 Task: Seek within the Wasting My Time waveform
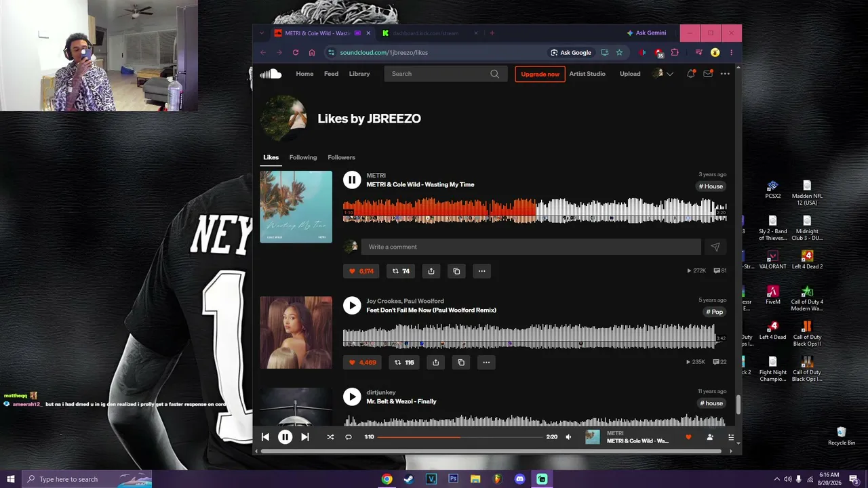pos(534,210)
